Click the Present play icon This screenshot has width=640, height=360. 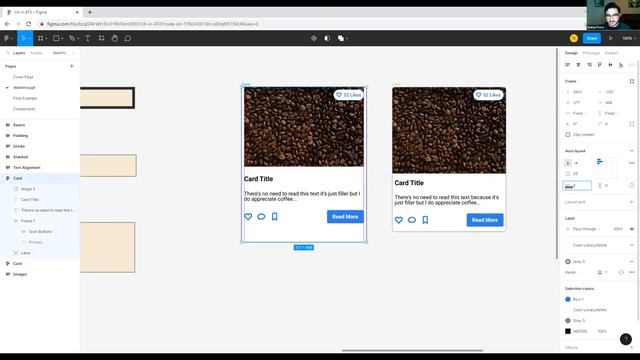611,38
